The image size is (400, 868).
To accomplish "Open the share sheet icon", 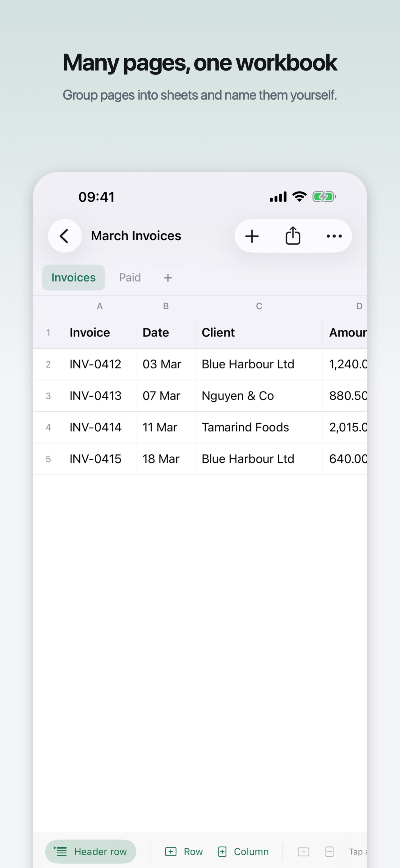I will pyautogui.click(x=293, y=236).
